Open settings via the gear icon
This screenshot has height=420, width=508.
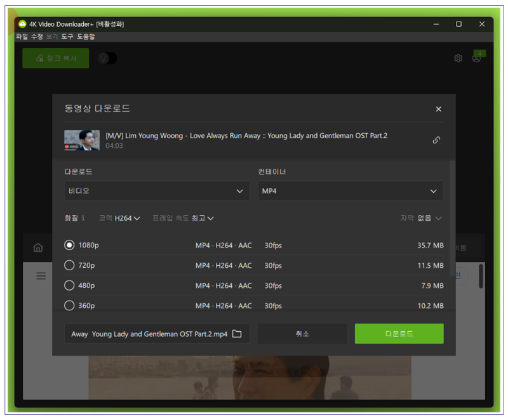[x=458, y=58]
